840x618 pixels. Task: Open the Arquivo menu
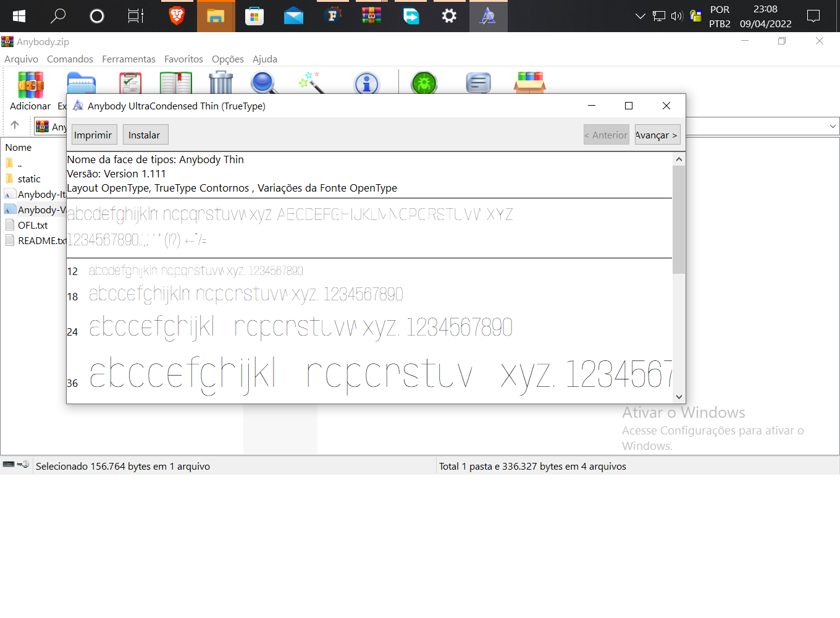[21, 59]
